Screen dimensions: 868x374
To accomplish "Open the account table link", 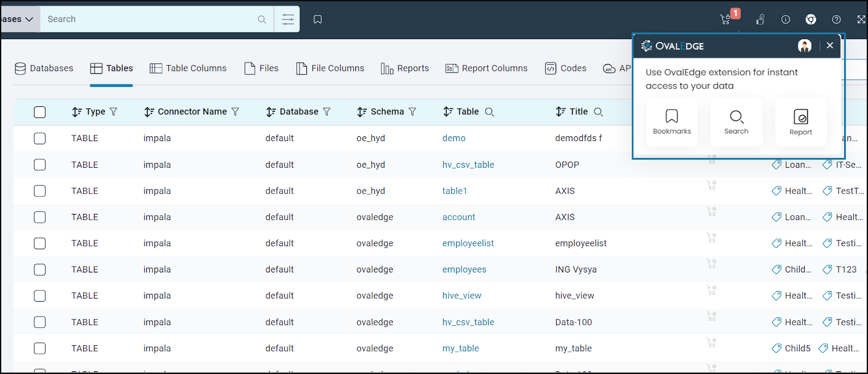I will (459, 217).
